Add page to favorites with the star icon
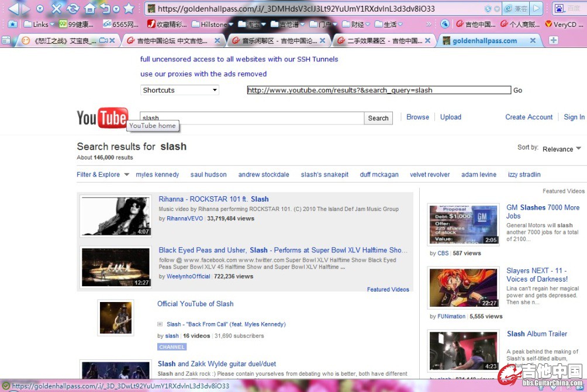The image size is (587, 392). 129,8
